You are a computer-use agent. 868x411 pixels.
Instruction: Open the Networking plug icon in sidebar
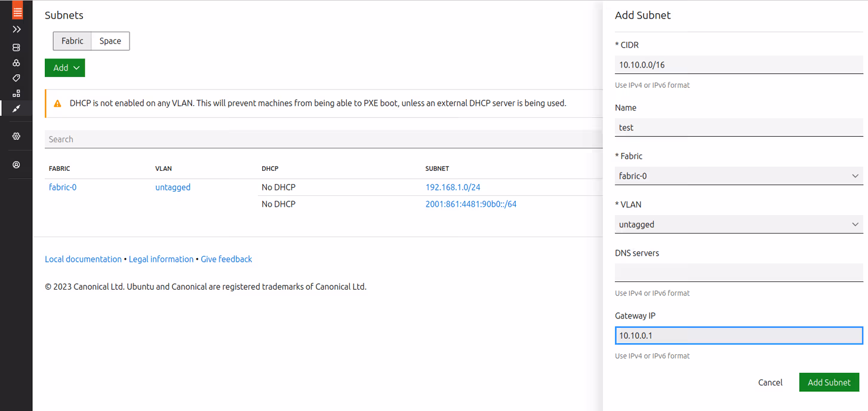coord(17,109)
